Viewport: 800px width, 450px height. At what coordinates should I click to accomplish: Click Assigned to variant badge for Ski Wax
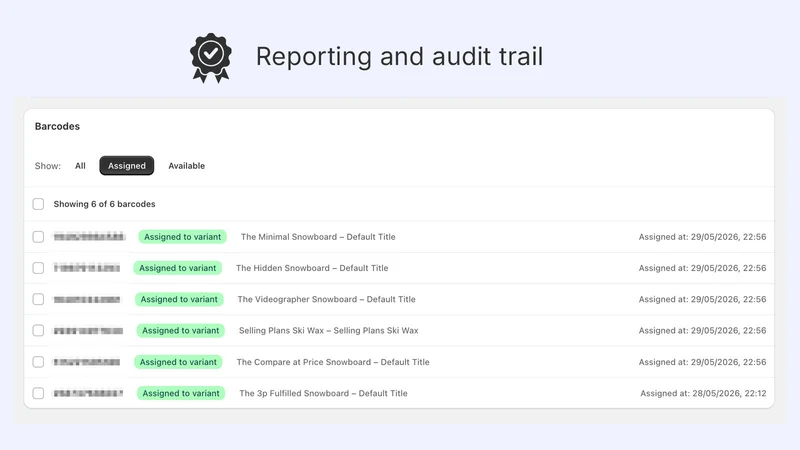[x=181, y=331]
